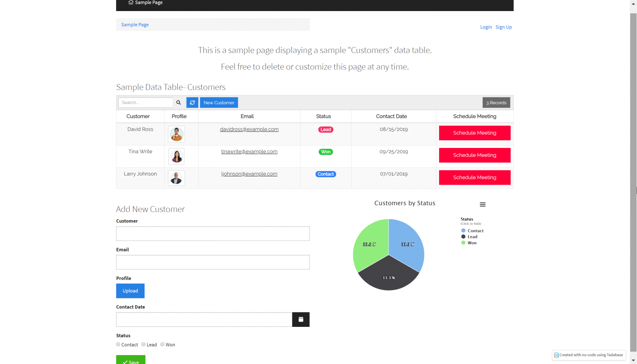The height and width of the screenshot is (364, 637).
Task: Hide Won series in chart legend
Action: [x=469, y=243]
